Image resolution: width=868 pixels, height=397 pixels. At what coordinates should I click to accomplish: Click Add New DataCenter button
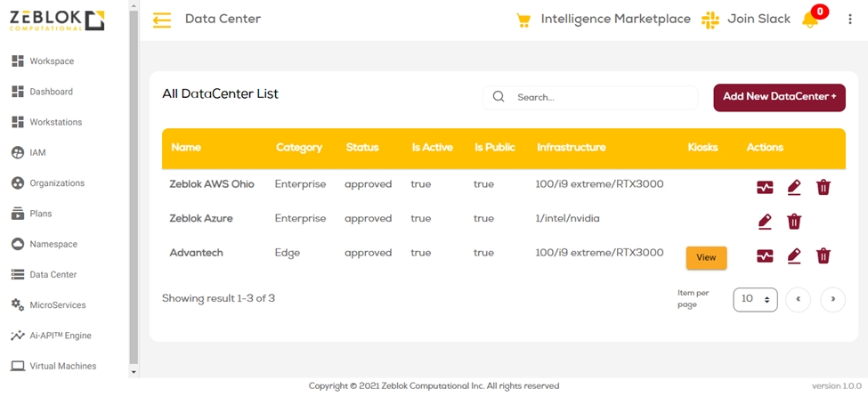(x=779, y=97)
